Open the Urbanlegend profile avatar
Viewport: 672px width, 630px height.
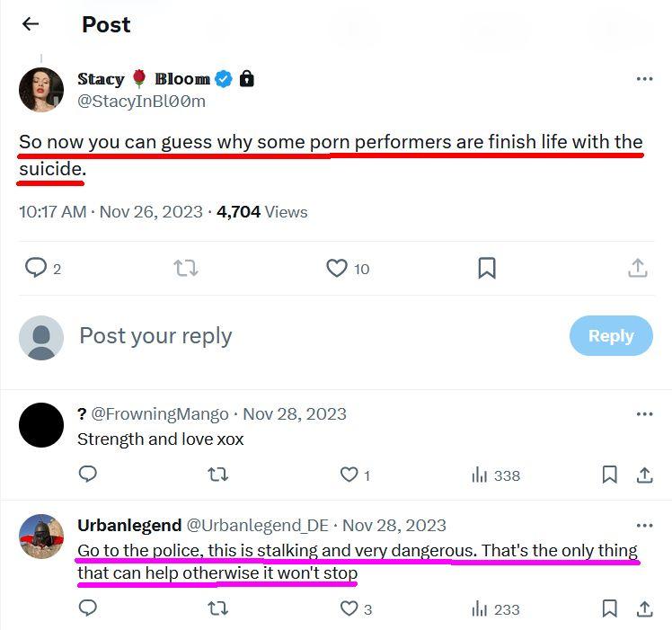tap(41, 537)
